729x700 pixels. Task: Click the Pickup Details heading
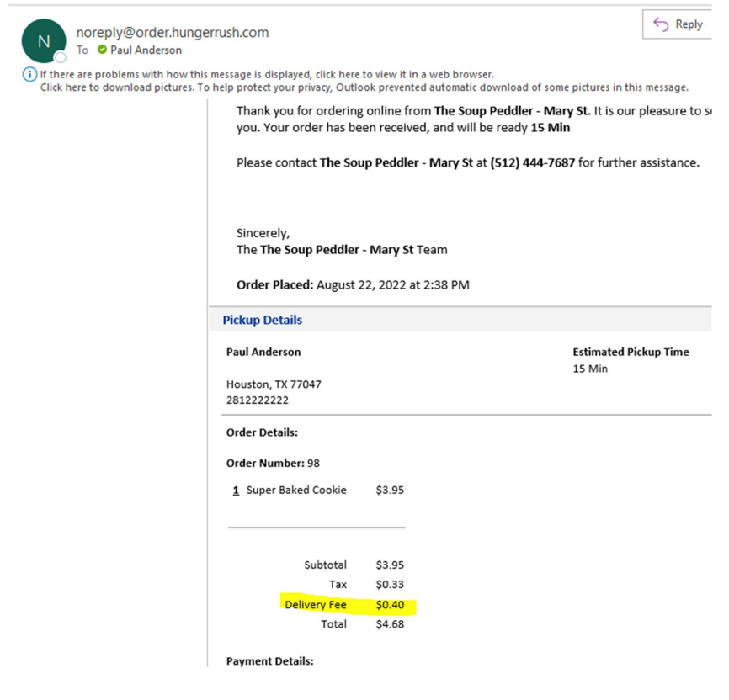(x=262, y=320)
